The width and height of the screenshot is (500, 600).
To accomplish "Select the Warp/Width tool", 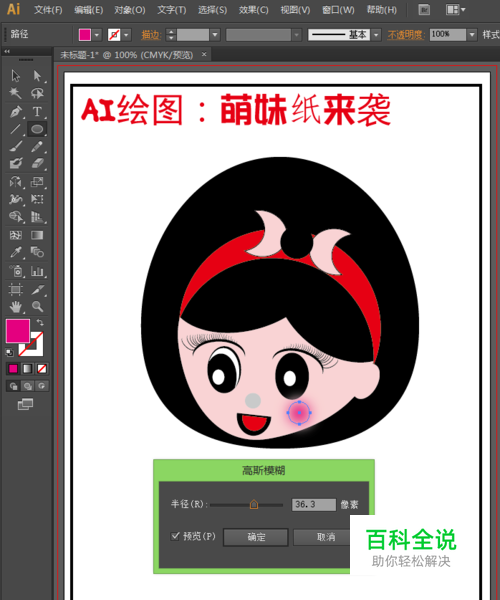I will (x=15, y=199).
